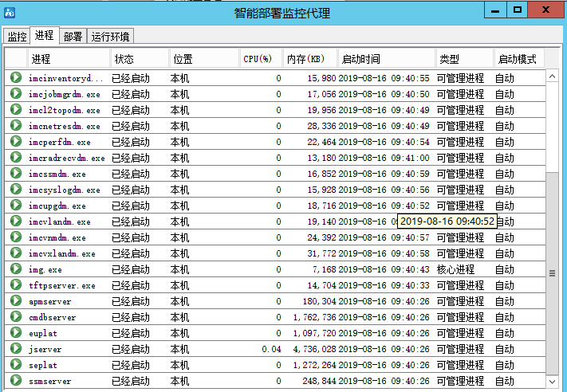Click the 已经启动 status of euplat
Image resolution: width=567 pixels, height=392 pixels.
131,333
